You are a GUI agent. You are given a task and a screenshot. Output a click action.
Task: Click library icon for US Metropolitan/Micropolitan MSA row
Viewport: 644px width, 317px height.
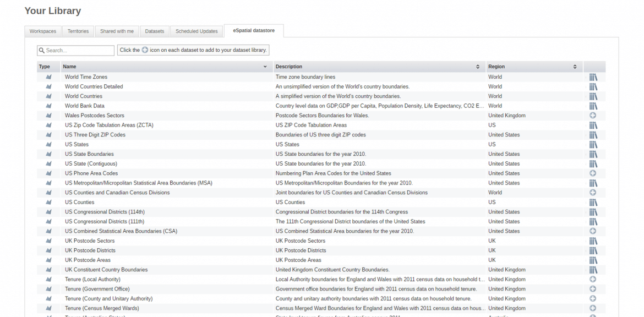pos(593,183)
